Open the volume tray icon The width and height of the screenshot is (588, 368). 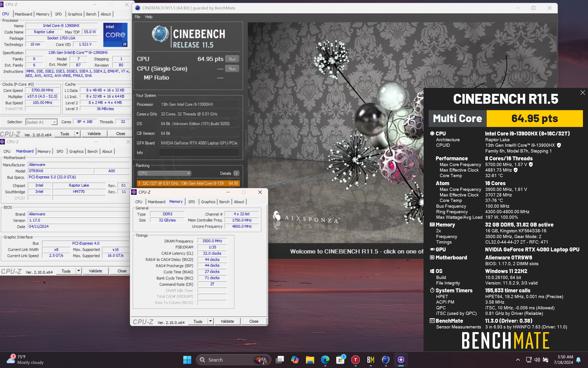tap(537, 359)
